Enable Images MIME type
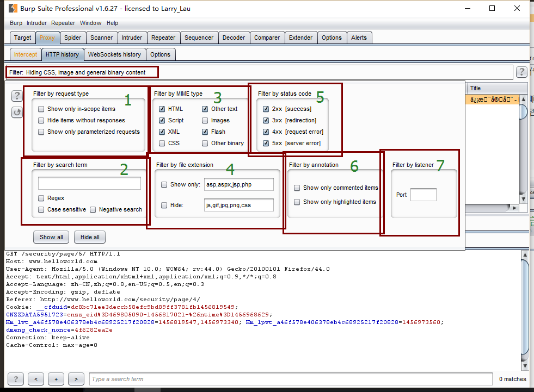Viewport: 534px width, 392px height. [x=205, y=121]
